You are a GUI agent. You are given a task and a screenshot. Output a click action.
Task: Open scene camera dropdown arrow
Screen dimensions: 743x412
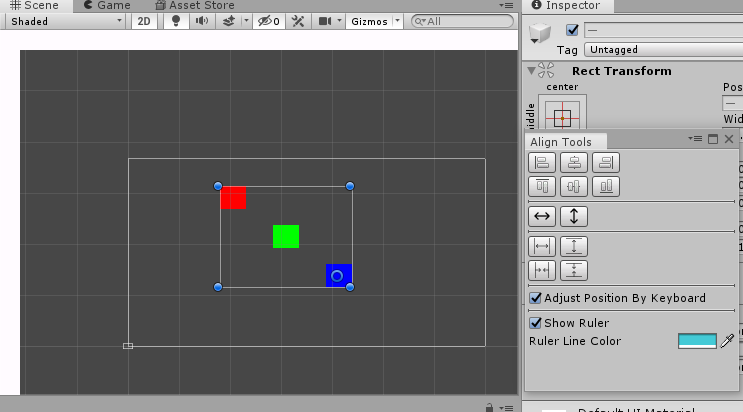[x=339, y=21]
